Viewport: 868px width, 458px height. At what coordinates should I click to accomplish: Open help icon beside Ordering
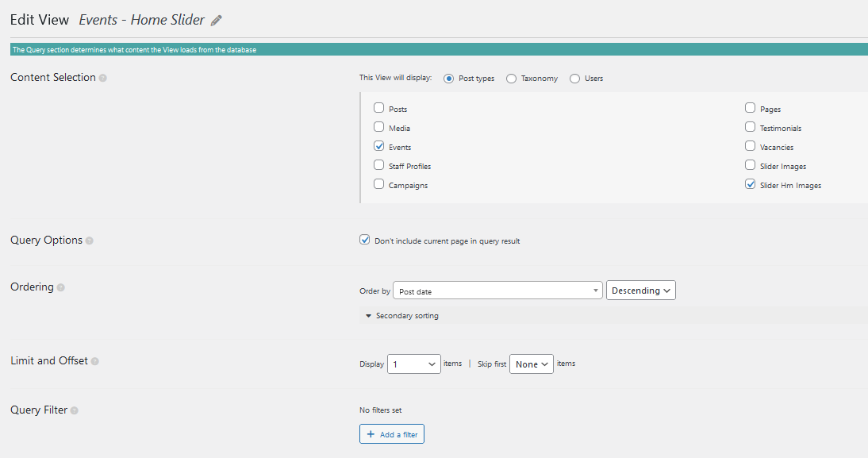61,287
